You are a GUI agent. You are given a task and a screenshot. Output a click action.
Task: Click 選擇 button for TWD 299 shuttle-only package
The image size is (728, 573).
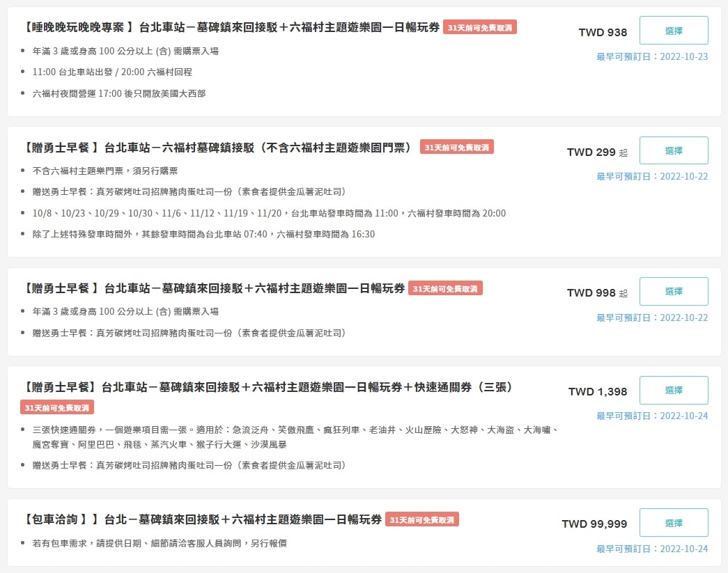(x=673, y=150)
